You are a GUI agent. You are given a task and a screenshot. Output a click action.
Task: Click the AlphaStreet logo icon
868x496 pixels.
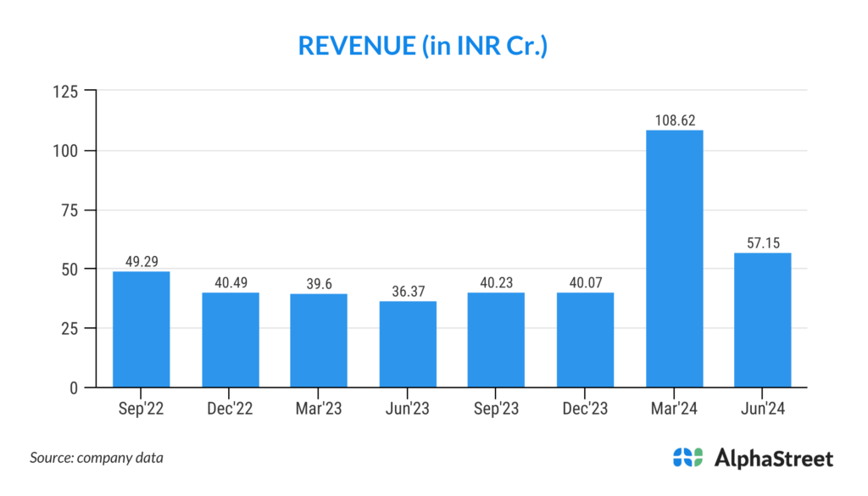tap(687, 458)
